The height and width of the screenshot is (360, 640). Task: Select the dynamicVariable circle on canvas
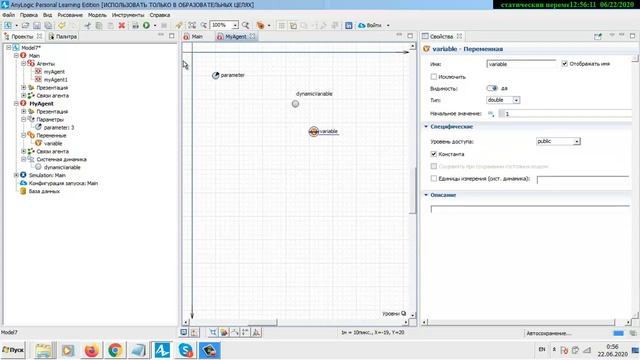[296, 104]
